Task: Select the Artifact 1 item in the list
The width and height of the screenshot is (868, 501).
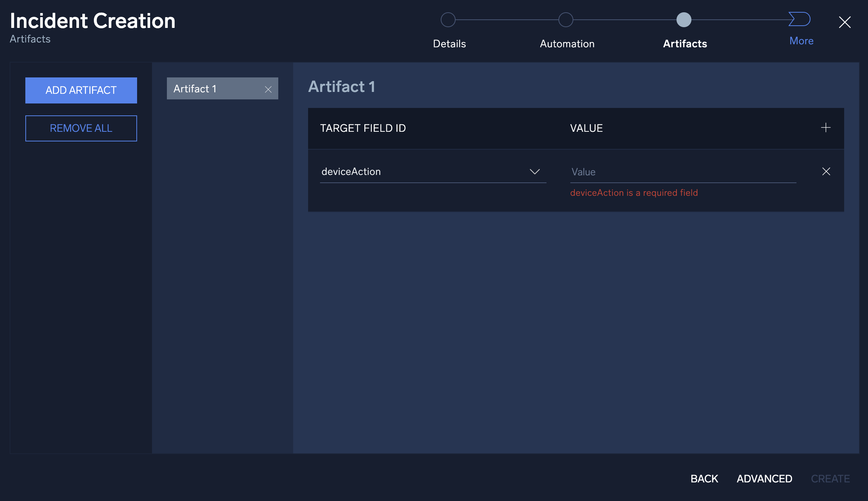Action: coord(209,89)
